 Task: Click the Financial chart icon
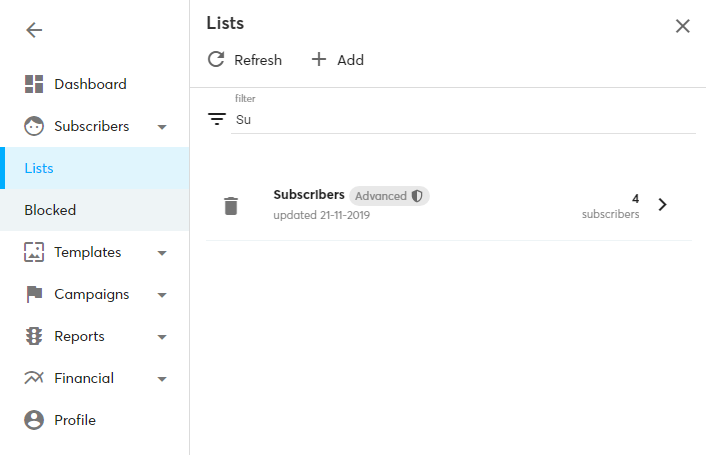click(34, 378)
